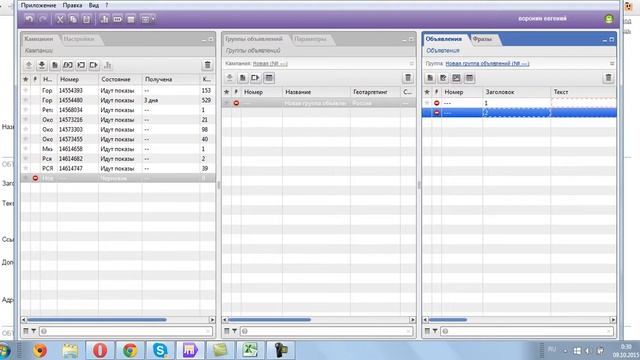
Task: Get campaigns from server download icon
Action: [42, 65]
